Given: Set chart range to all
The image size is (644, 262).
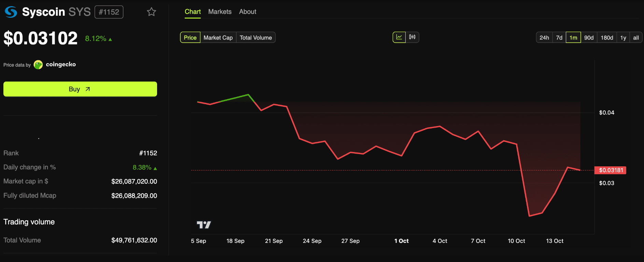Looking at the screenshot, I should point(636,38).
